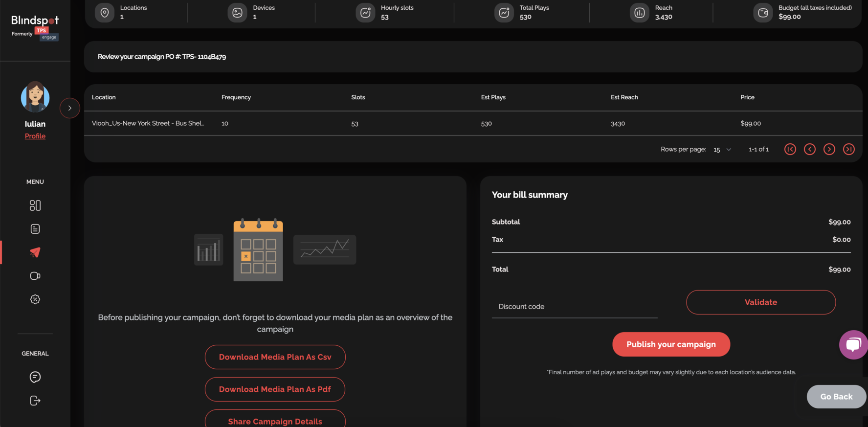Screen dimensions: 868x427
Task: Download Media Plan As Csv
Action: tap(275, 357)
